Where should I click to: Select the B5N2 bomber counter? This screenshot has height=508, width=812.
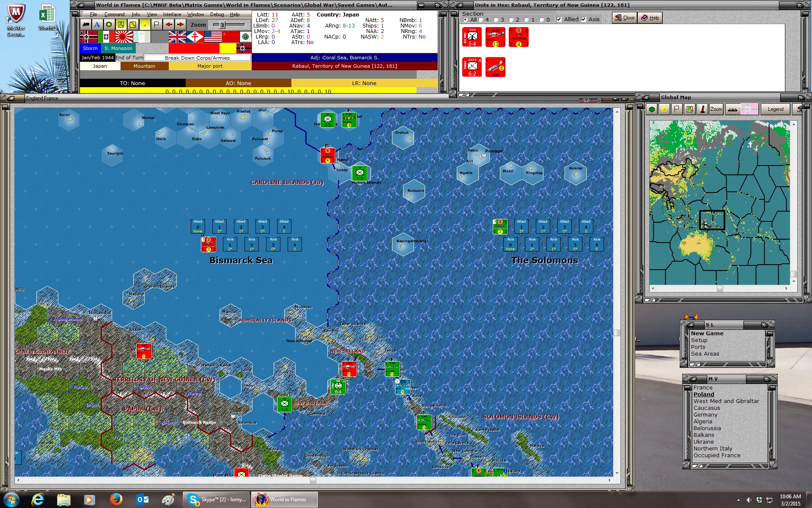tap(495, 67)
